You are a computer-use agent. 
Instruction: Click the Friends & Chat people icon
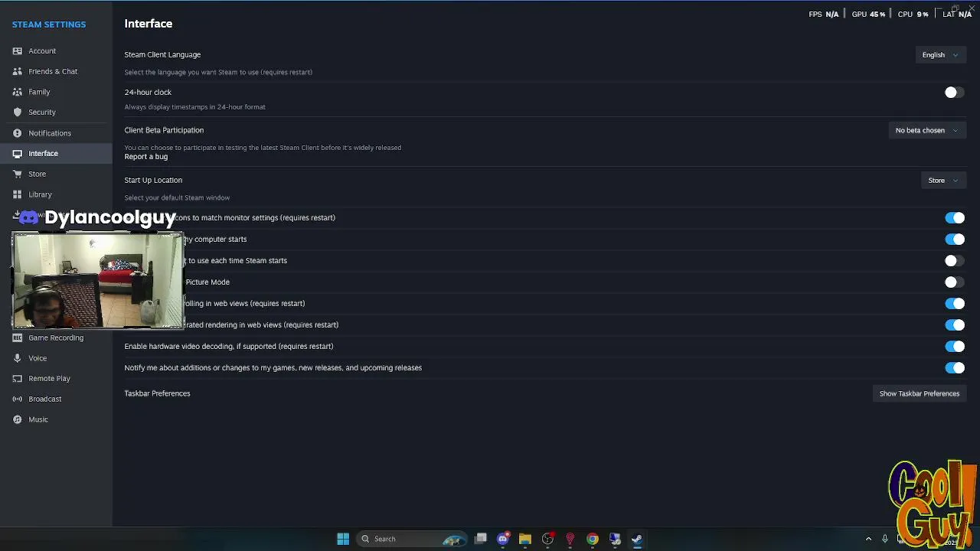pyautogui.click(x=17, y=71)
